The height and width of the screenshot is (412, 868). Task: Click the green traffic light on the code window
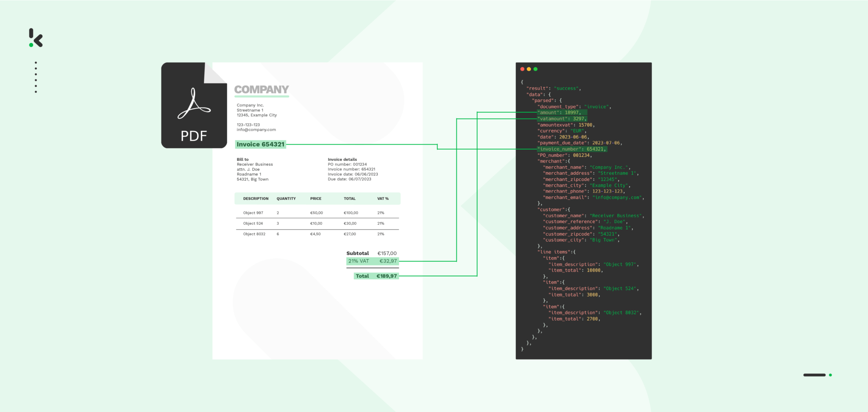point(535,68)
